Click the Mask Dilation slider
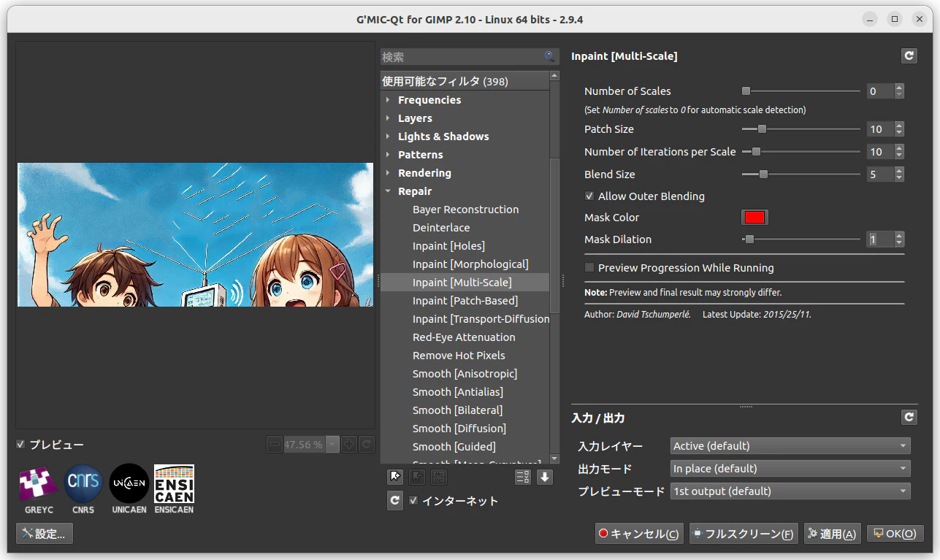The image size is (940, 560). click(800, 239)
